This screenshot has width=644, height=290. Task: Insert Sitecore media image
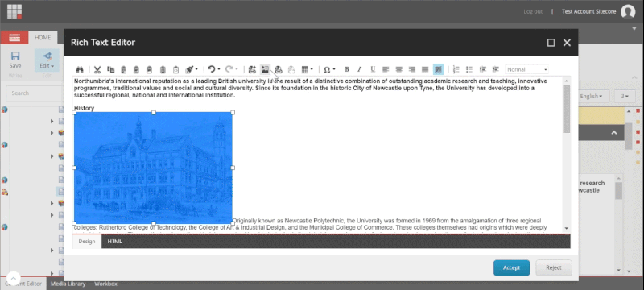pyautogui.click(x=266, y=69)
